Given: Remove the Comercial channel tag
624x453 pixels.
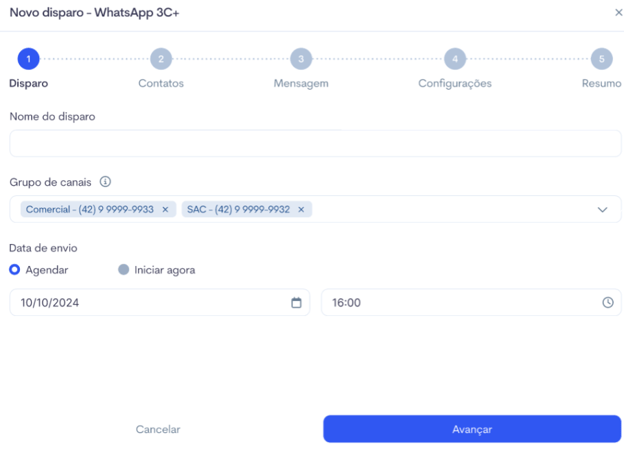Looking at the screenshot, I should [x=166, y=209].
